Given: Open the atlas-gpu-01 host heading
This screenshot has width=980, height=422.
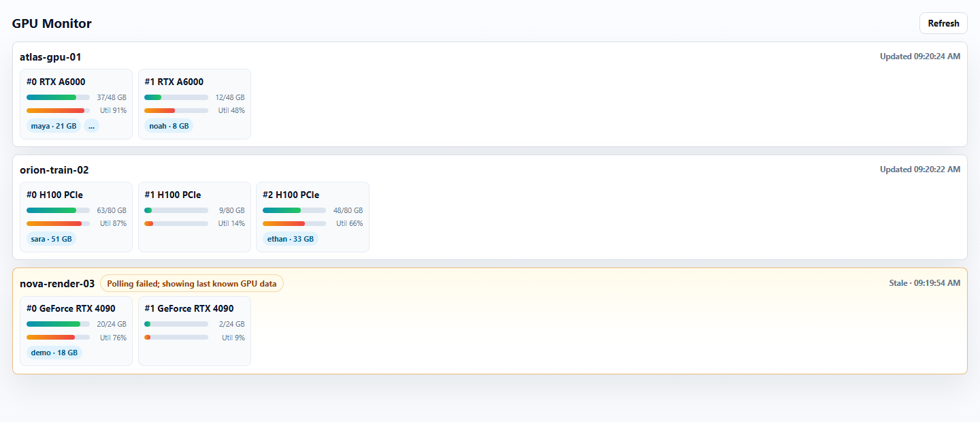Looking at the screenshot, I should pyautogui.click(x=50, y=57).
